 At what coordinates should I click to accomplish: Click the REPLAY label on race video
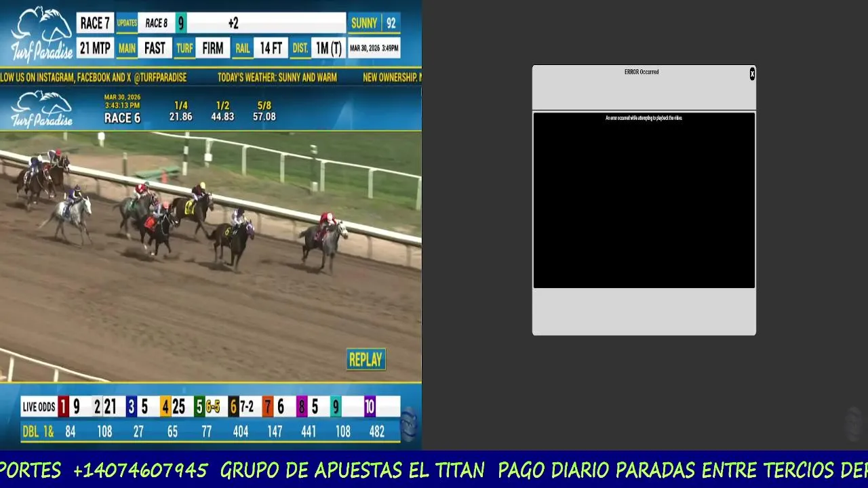[x=366, y=360]
